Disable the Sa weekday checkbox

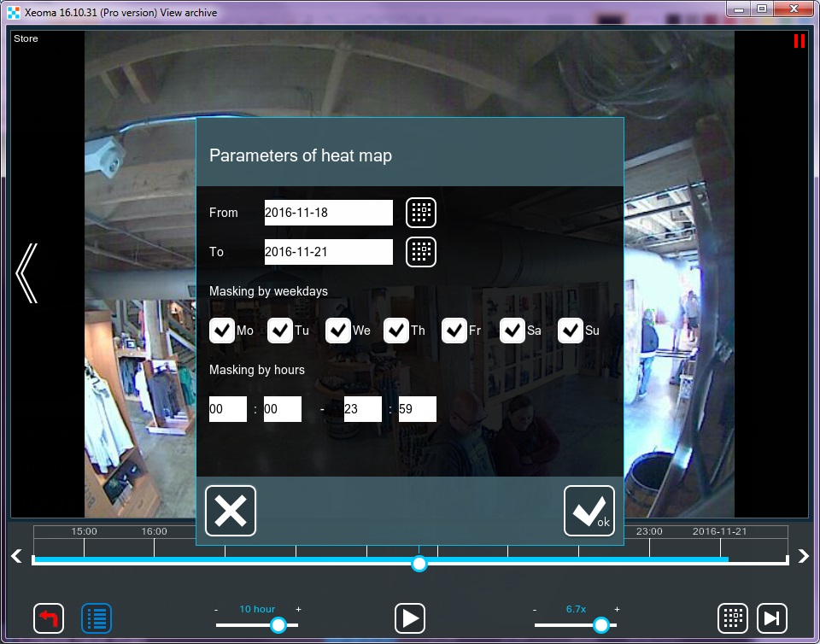(x=512, y=331)
